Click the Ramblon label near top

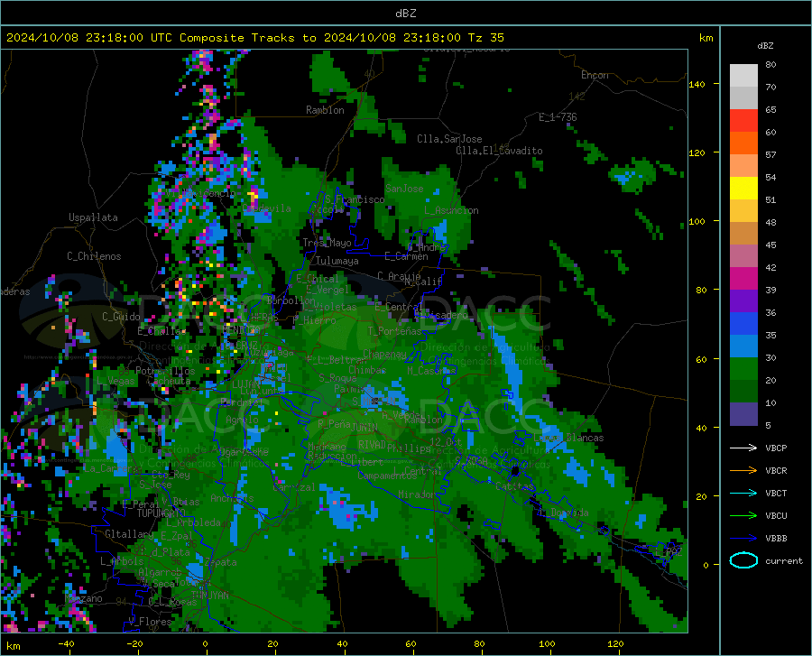point(325,110)
